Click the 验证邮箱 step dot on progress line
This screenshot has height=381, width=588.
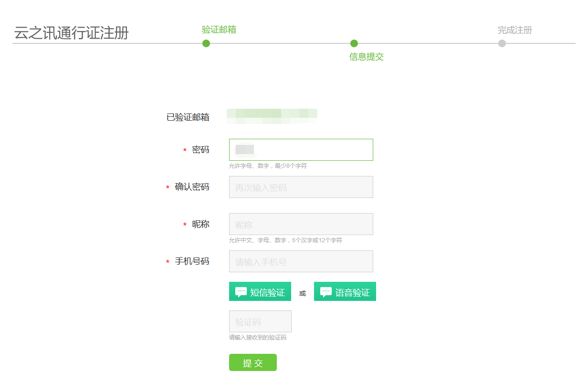206,43
